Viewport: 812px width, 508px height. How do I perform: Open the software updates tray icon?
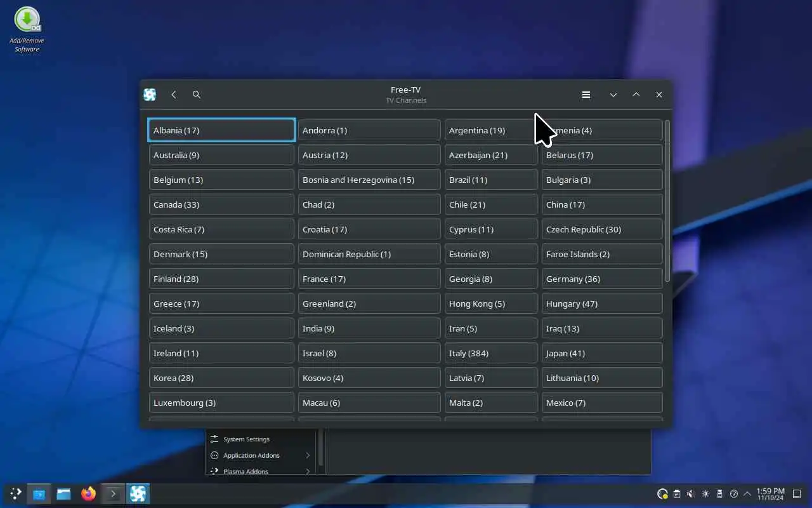coord(662,493)
